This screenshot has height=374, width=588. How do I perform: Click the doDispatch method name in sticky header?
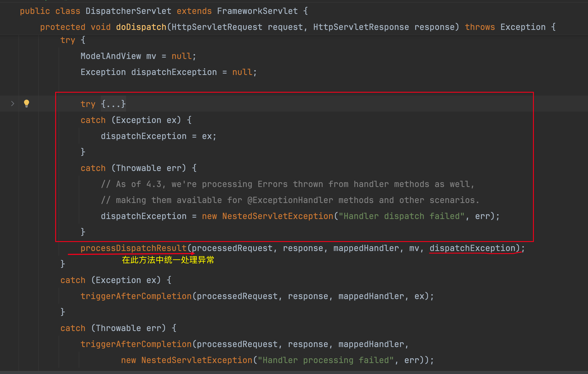141,27
